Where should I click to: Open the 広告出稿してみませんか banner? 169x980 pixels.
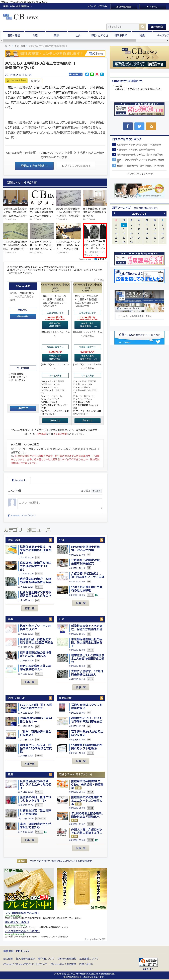tap(139, 276)
